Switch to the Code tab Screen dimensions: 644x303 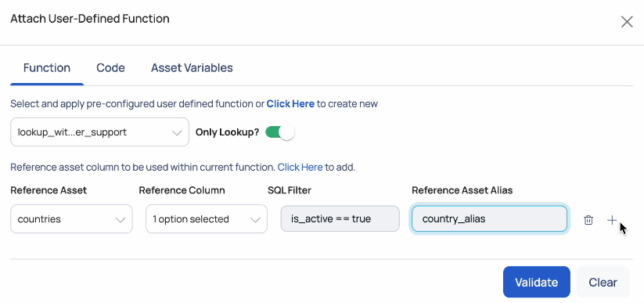[110, 68]
